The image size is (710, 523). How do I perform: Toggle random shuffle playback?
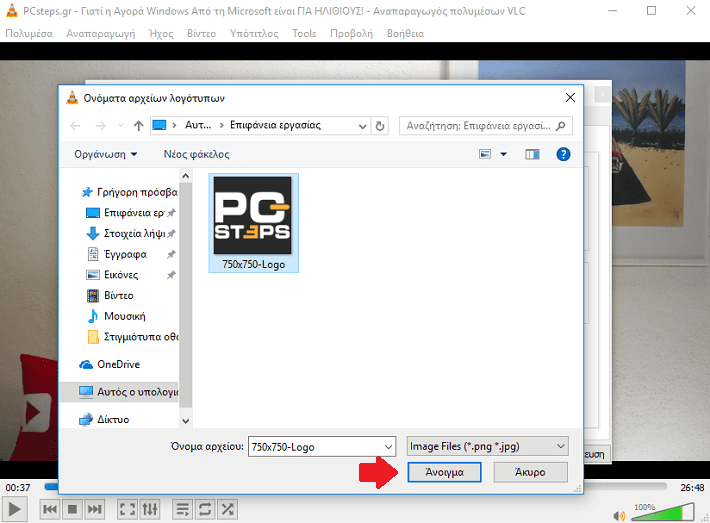coord(227,509)
